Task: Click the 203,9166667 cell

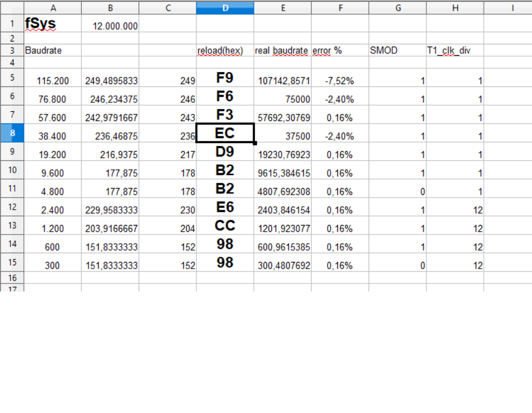Action: point(110,225)
